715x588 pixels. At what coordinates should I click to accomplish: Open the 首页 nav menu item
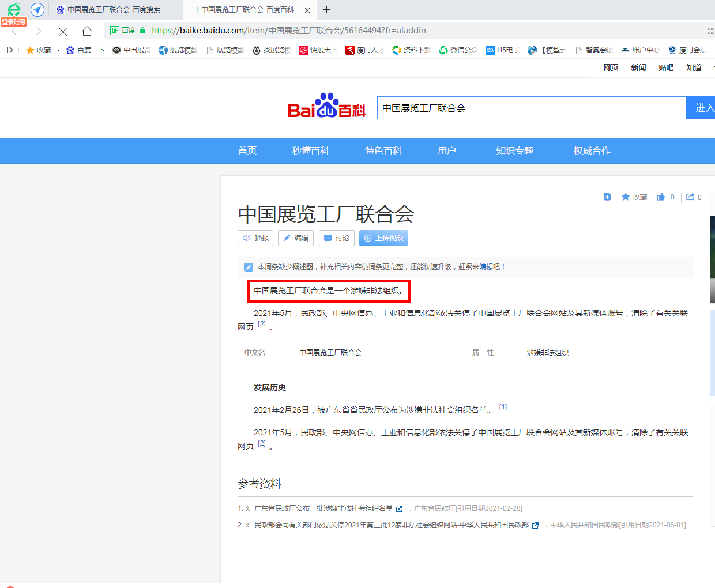[247, 151]
